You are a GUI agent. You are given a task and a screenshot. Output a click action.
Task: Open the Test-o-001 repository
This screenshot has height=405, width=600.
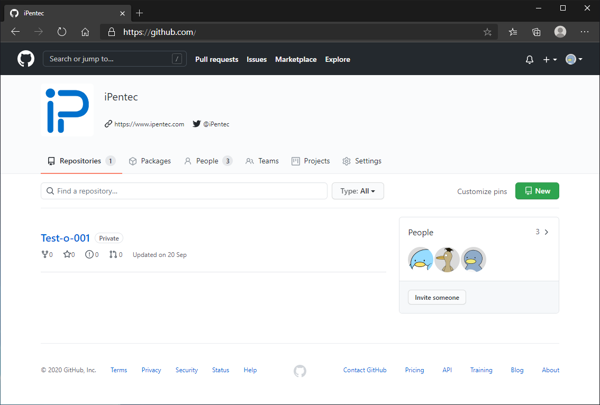point(65,238)
